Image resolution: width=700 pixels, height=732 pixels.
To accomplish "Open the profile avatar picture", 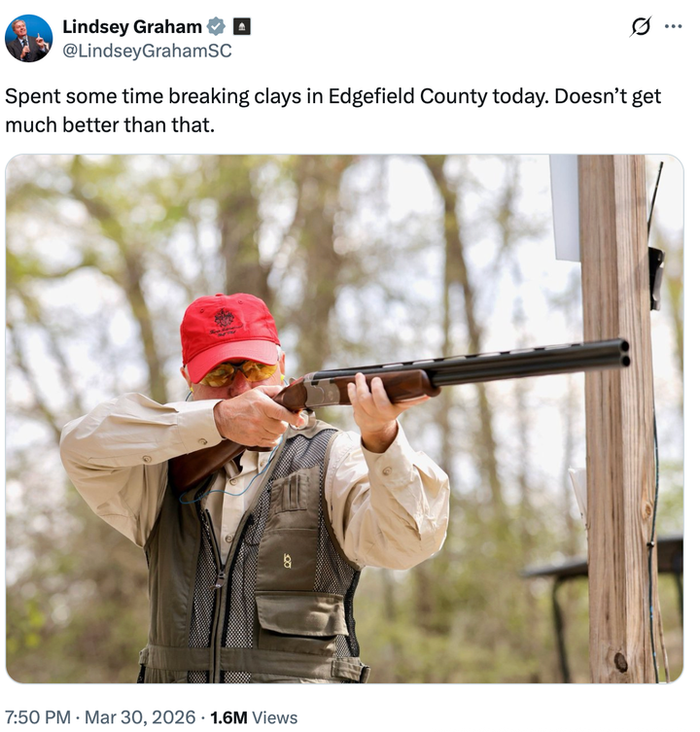I will [x=28, y=39].
